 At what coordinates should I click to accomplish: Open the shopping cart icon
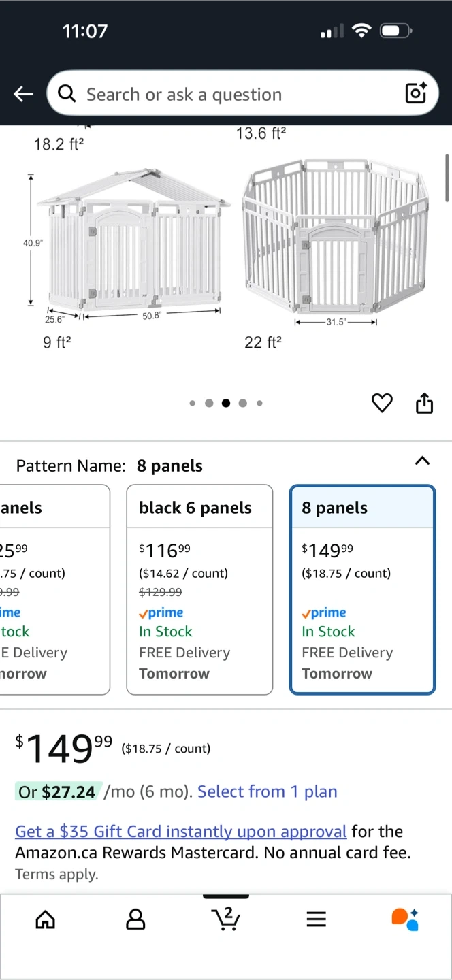click(x=225, y=919)
